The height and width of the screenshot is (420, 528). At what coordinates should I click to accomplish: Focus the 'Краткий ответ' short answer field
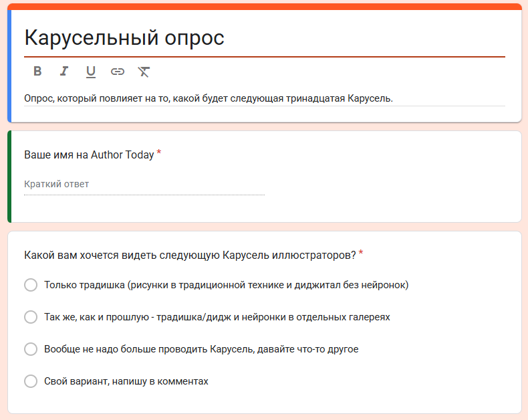pyautogui.click(x=144, y=184)
